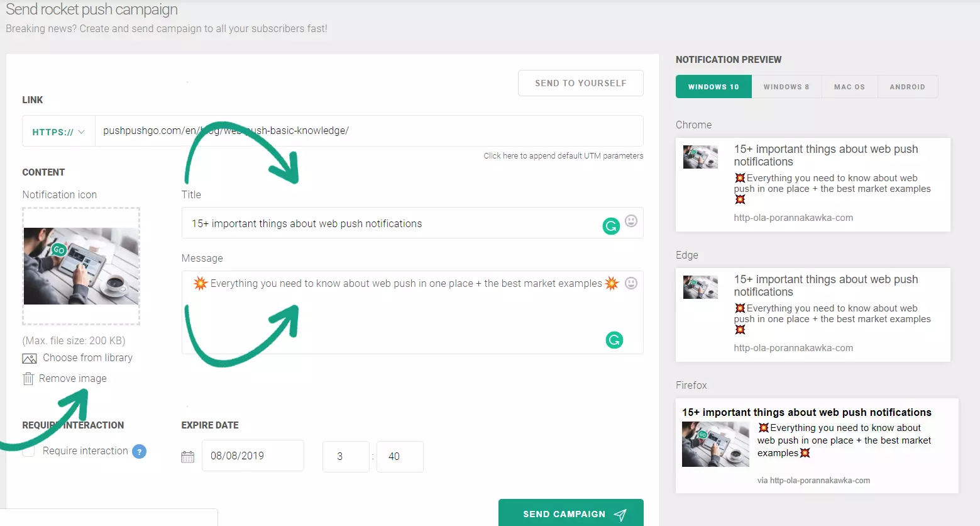Click append default UTM parameters link

click(x=563, y=156)
